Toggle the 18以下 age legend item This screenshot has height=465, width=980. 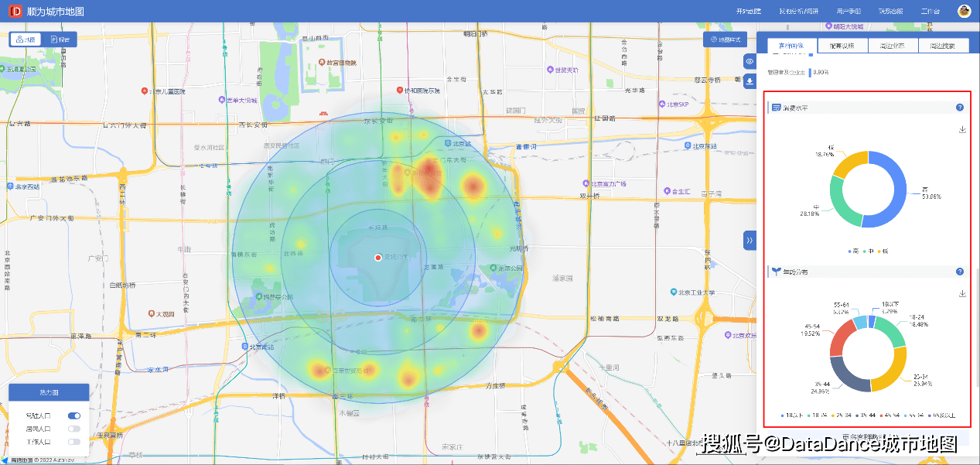(x=792, y=415)
